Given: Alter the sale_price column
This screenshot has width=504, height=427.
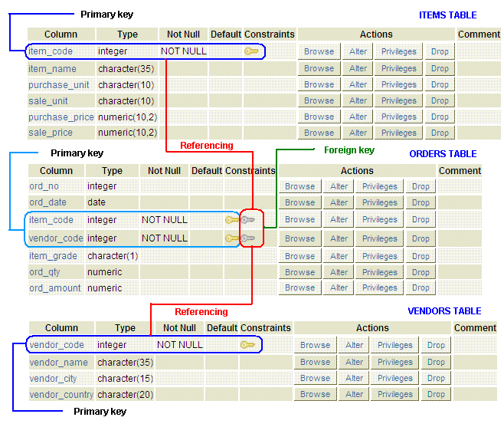Looking at the screenshot, I should pos(358,133).
